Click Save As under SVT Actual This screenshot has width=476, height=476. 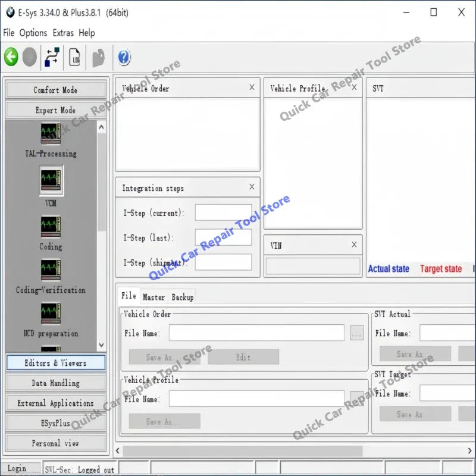(x=415, y=353)
